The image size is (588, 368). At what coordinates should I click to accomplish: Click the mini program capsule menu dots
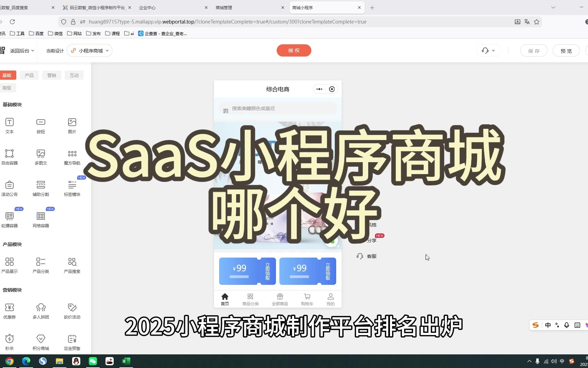tap(319, 89)
